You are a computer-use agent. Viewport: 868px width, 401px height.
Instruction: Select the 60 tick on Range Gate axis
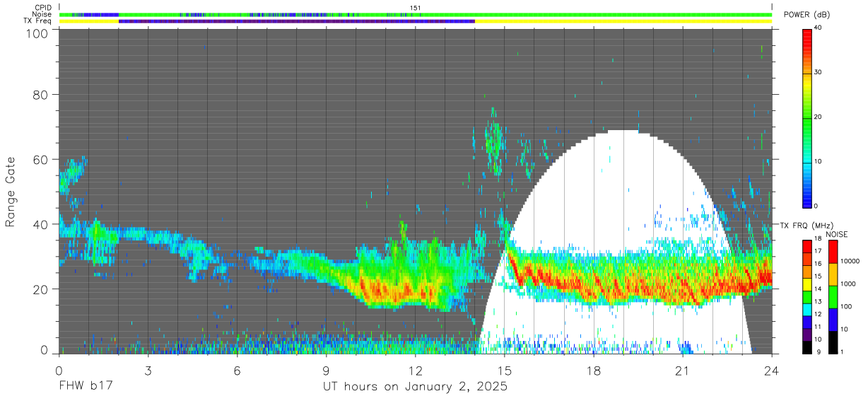(x=40, y=159)
